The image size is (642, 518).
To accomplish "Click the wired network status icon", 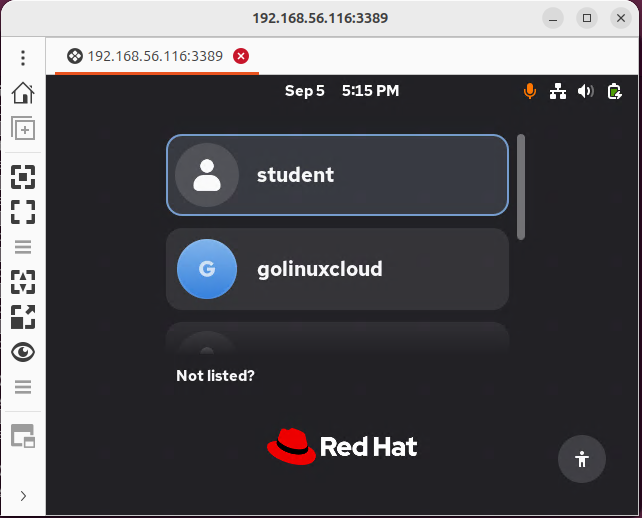I will (x=558, y=91).
